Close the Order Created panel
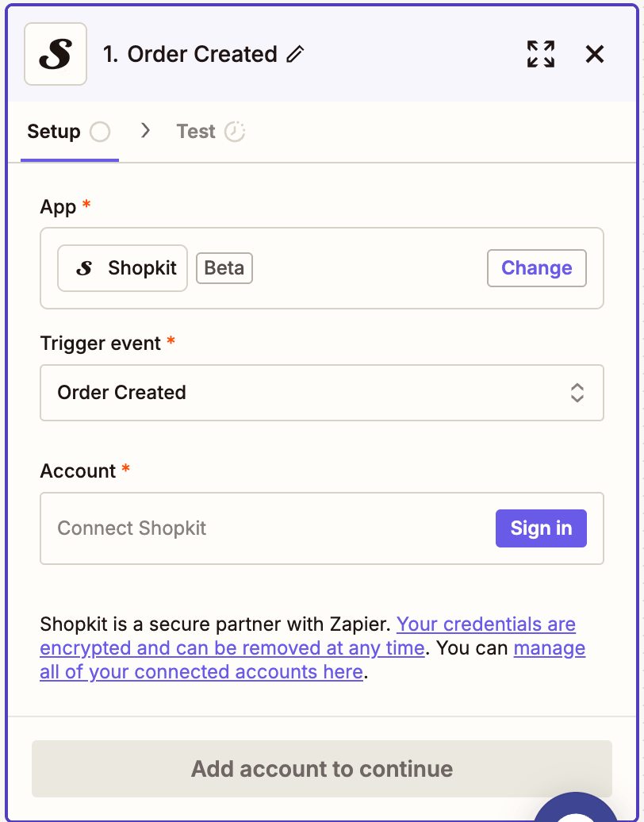Image resolution: width=644 pixels, height=822 pixels. coord(595,54)
